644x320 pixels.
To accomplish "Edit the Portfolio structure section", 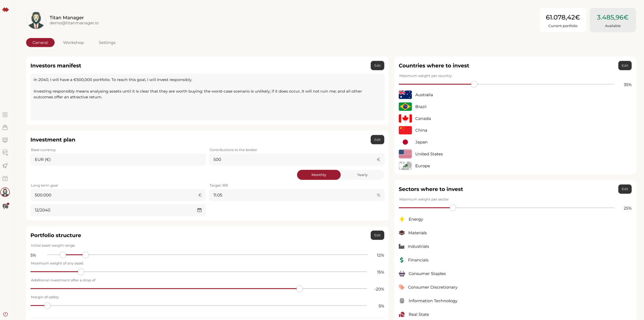I will [377, 235].
